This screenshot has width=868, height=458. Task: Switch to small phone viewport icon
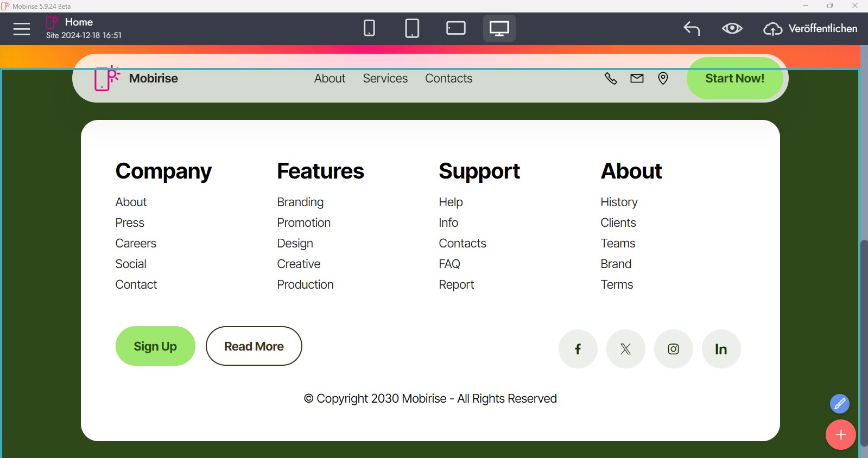369,28
